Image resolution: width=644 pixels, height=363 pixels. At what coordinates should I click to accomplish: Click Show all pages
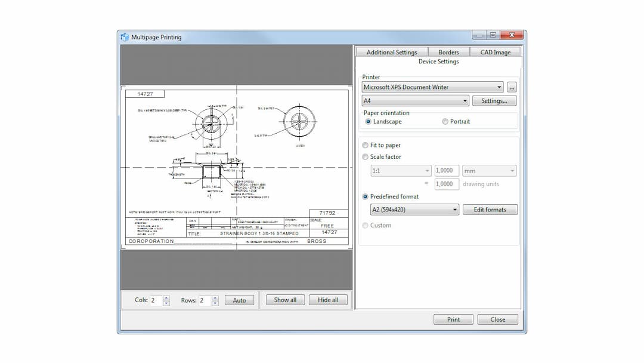285,300
